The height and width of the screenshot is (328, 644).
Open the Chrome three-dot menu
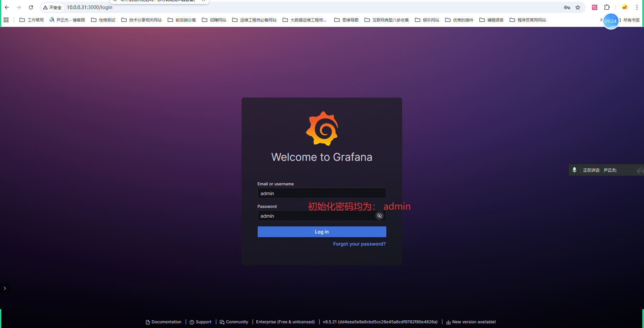click(637, 7)
